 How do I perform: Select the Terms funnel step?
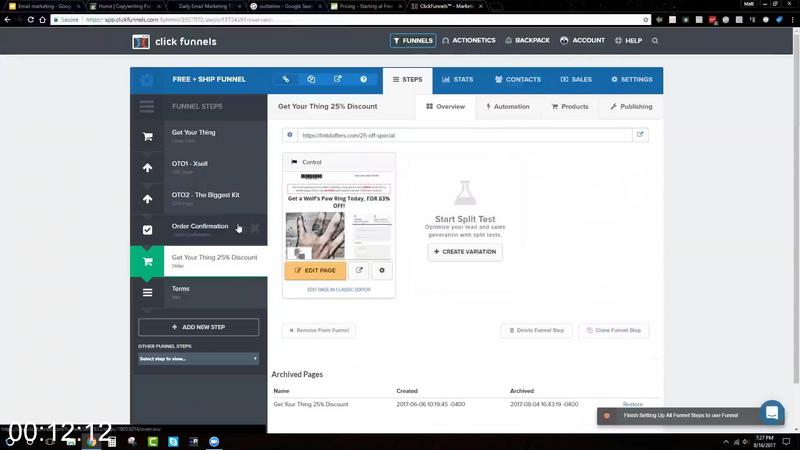[x=215, y=292]
